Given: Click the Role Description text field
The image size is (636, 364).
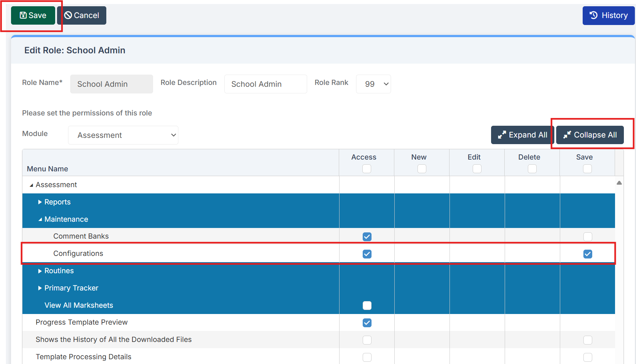Looking at the screenshot, I should coord(265,84).
